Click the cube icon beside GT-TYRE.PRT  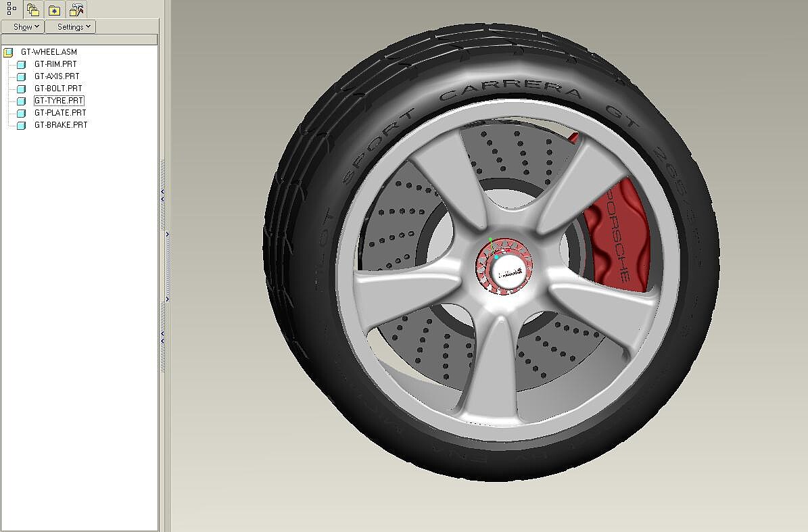(x=21, y=101)
